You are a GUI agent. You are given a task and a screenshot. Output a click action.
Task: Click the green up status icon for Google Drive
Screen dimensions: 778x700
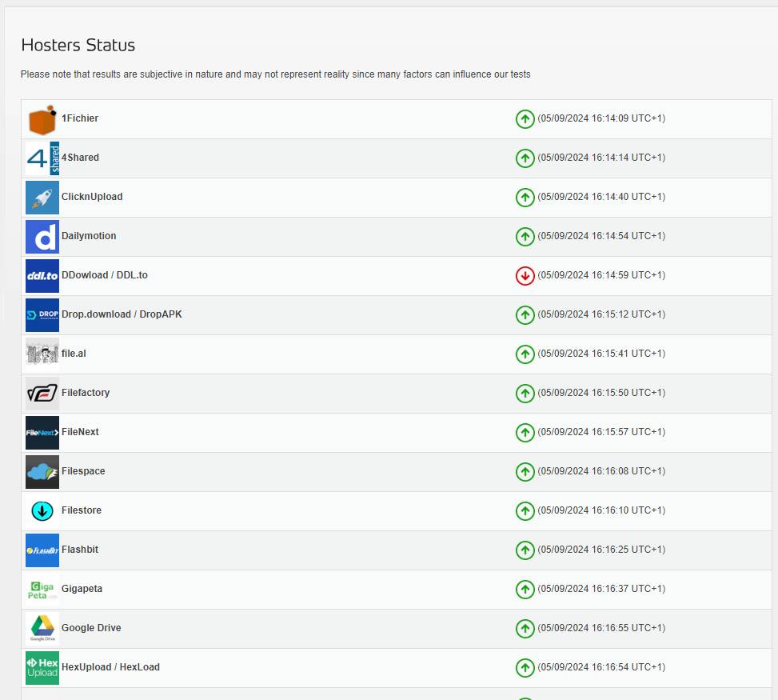pyautogui.click(x=525, y=629)
